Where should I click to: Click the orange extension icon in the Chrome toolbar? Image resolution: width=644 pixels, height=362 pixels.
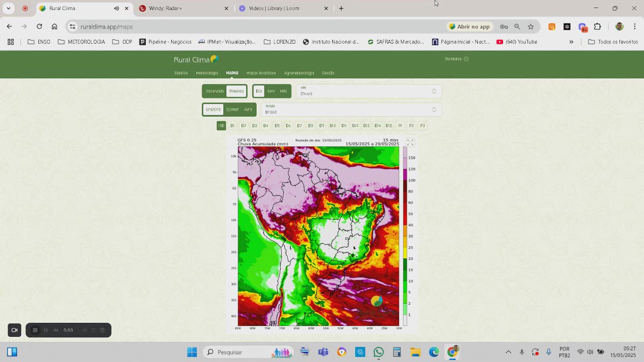[552, 27]
